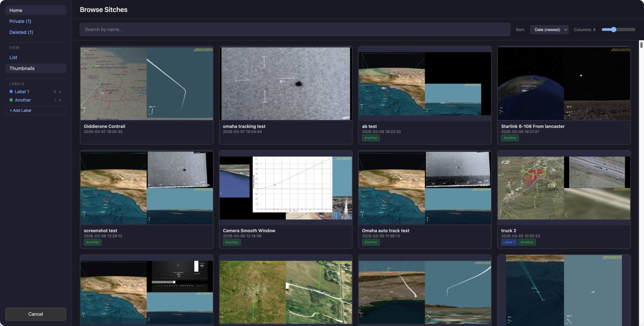
Task: Click the Search by name field
Action: tap(295, 30)
